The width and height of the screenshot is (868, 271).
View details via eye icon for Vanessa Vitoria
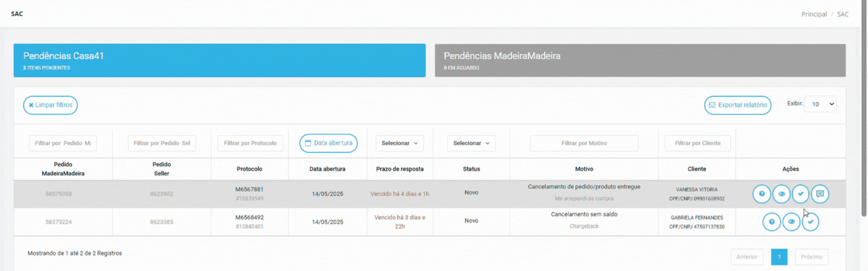point(781,194)
